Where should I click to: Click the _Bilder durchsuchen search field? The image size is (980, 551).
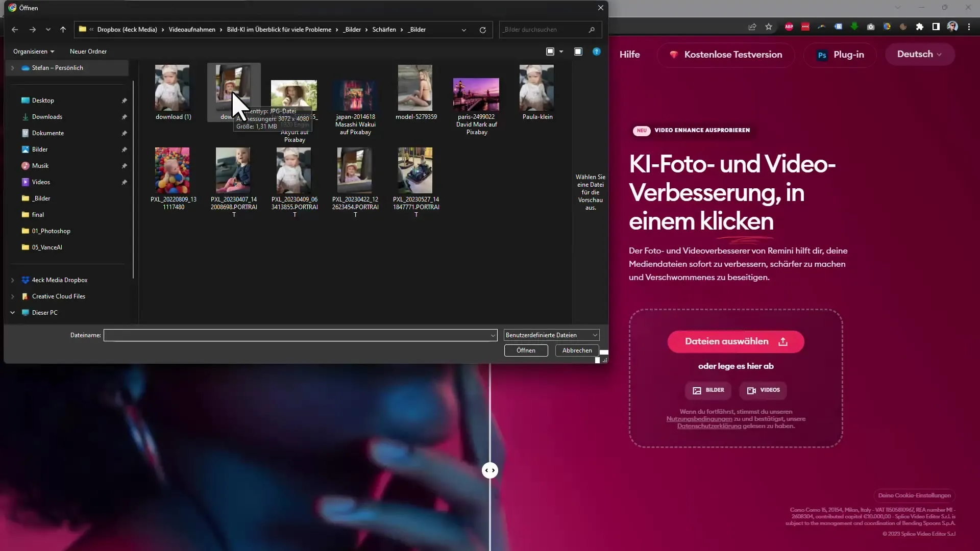pyautogui.click(x=550, y=30)
